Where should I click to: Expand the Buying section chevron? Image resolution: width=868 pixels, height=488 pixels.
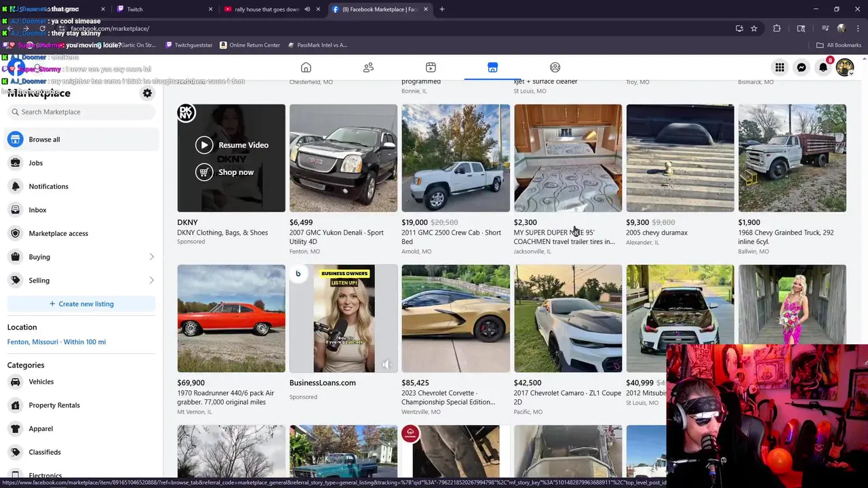151,257
